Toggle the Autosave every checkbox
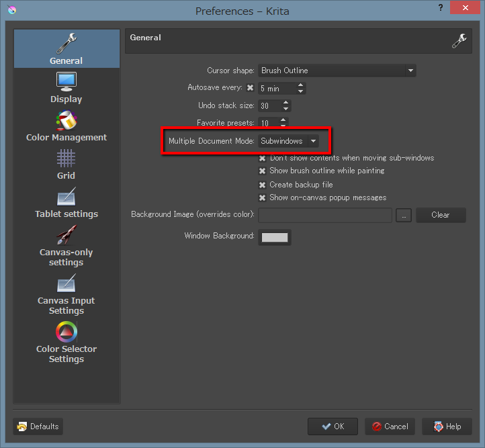The width and height of the screenshot is (485, 448). click(250, 88)
